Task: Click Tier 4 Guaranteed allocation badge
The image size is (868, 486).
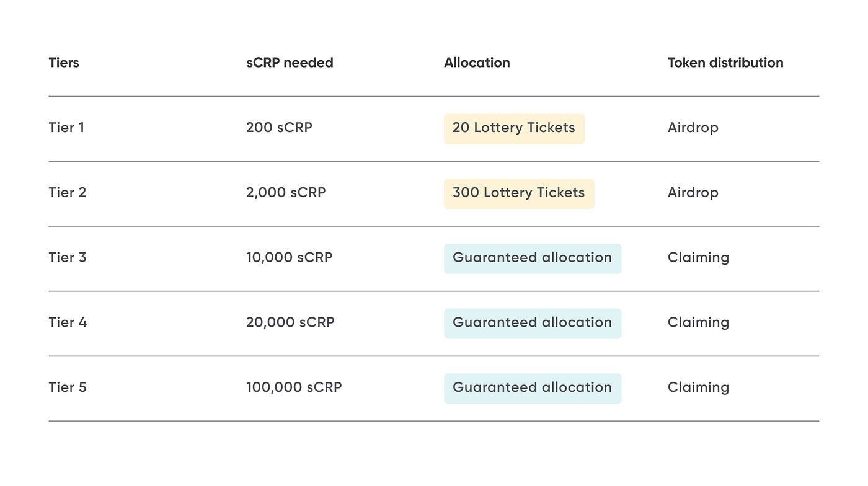Action: pyautogui.click(x=532, y=323)
